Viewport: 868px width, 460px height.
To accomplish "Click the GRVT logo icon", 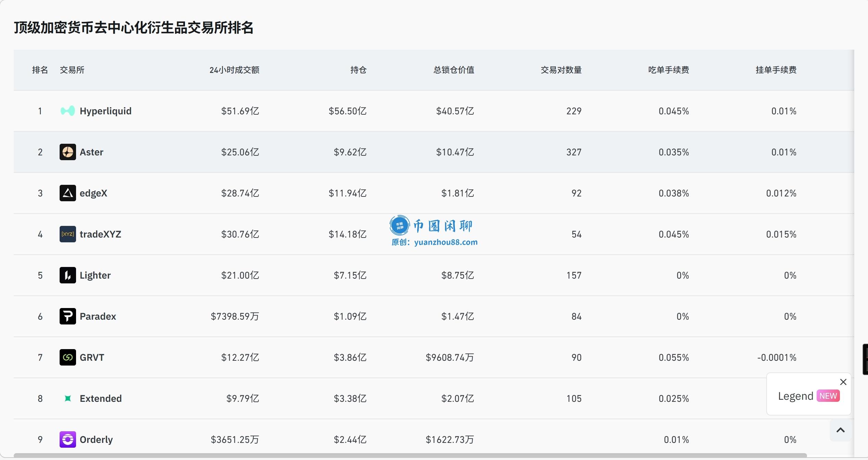I will coord(67,357).
